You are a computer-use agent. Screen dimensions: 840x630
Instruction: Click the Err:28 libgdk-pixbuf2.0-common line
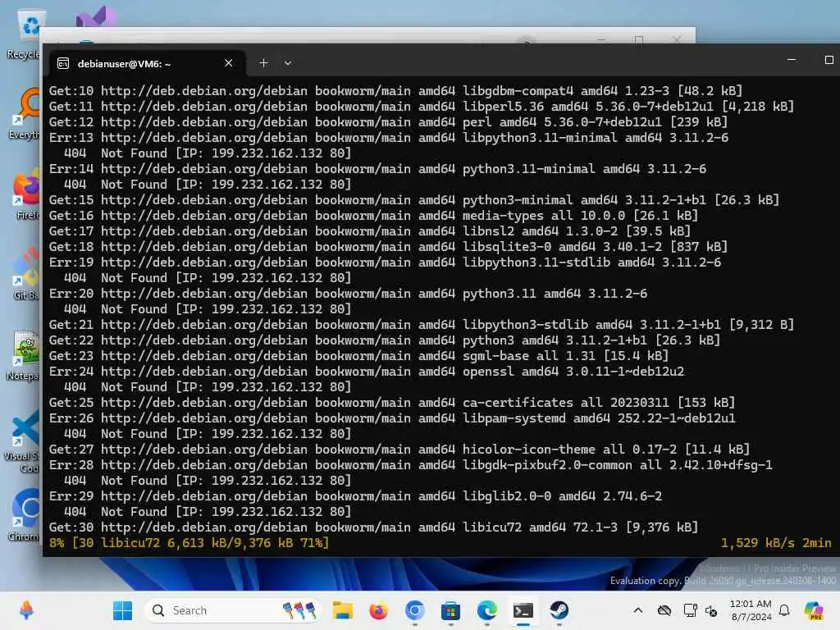411,465
